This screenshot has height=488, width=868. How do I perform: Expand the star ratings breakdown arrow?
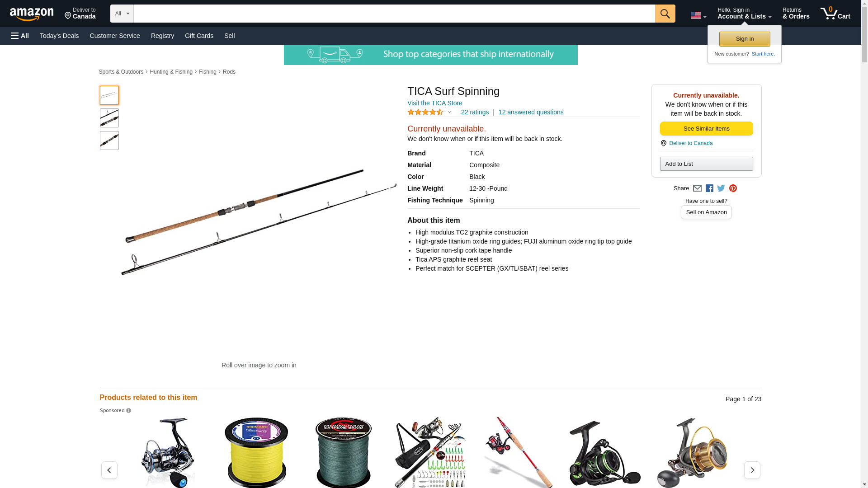pyautogui.click(x=449, y=112)
